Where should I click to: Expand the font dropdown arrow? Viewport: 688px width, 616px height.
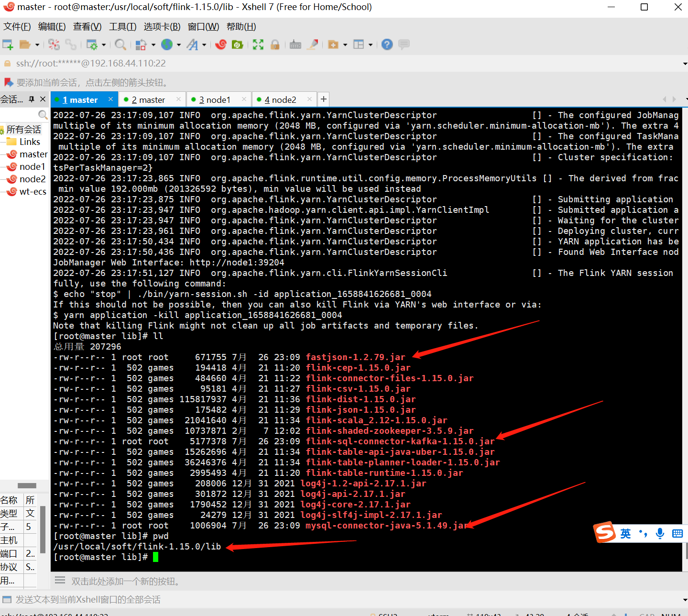click(204, 45)
